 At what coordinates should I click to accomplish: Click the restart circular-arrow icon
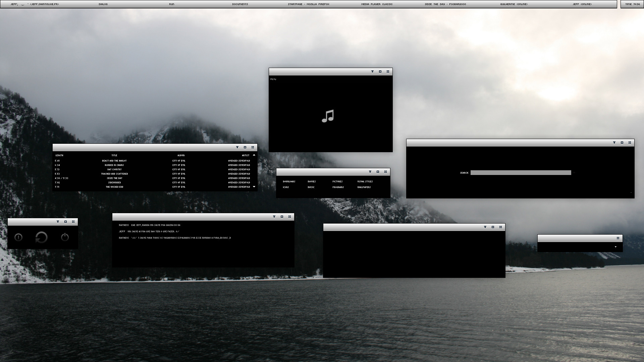pos(42,237)
